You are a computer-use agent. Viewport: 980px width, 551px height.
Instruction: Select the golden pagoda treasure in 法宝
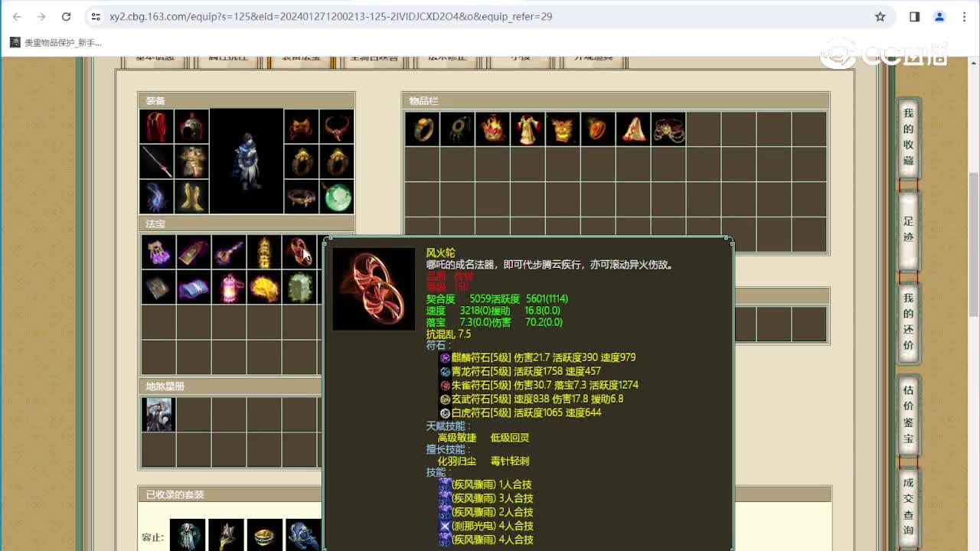point(264,252)
